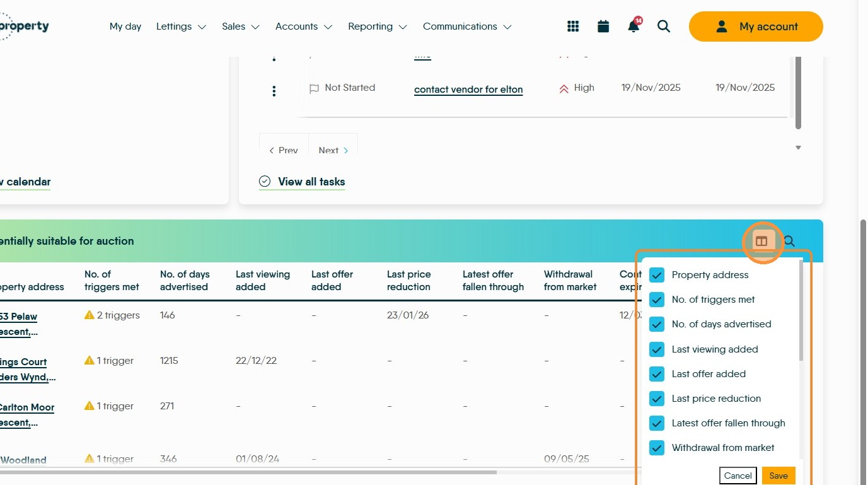Click the No. of triggers met column header
This screenshot has height=485, width=868.
click(112, 281)
